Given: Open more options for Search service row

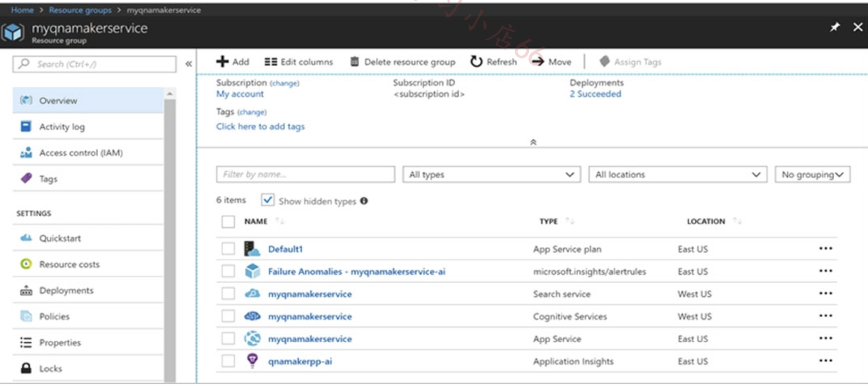Looking at the screenshot, I should pyautogui.click(x=826, y=293).
